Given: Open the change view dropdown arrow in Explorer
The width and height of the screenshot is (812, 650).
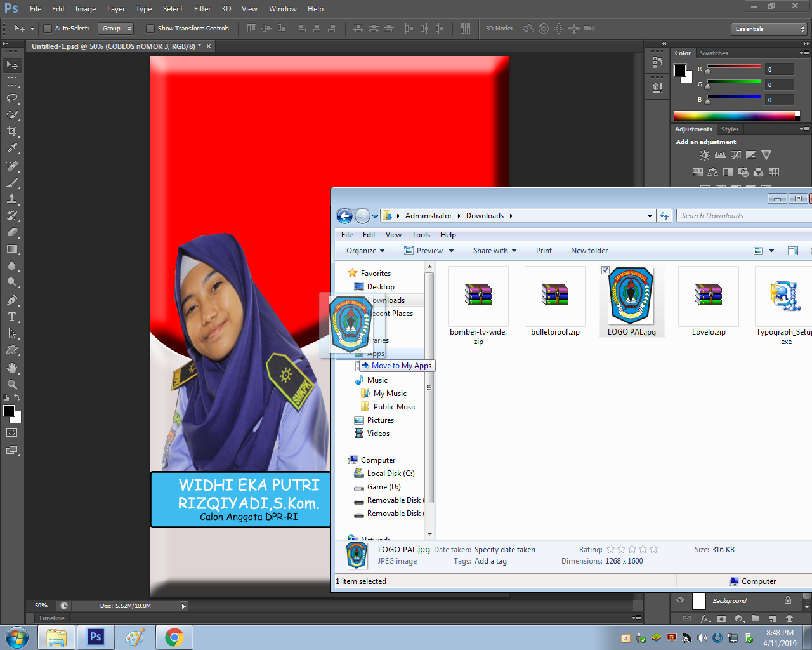Looking at the screenshot, I should pos(772,251).
